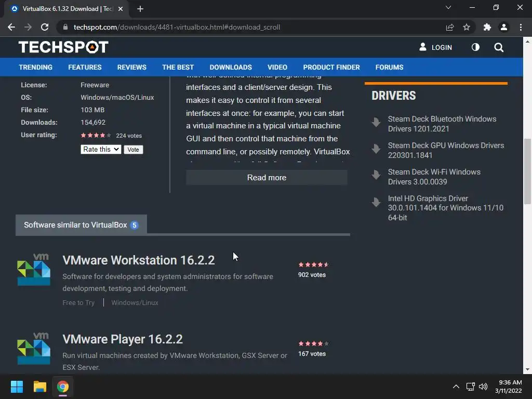Click the Vote button
The width and height of the screenshot is (532, 399).
tap(134, 150)
